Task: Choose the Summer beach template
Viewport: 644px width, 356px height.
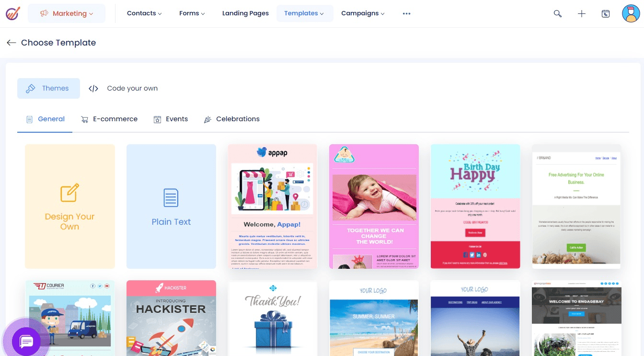Action: click(x=374, y=318)
